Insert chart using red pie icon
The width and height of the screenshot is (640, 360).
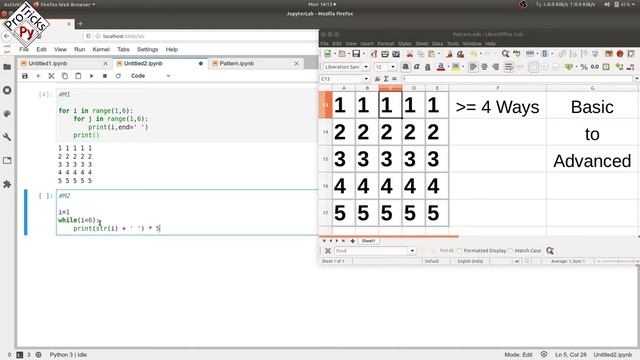pyautogui.click(x=620, y=54)
